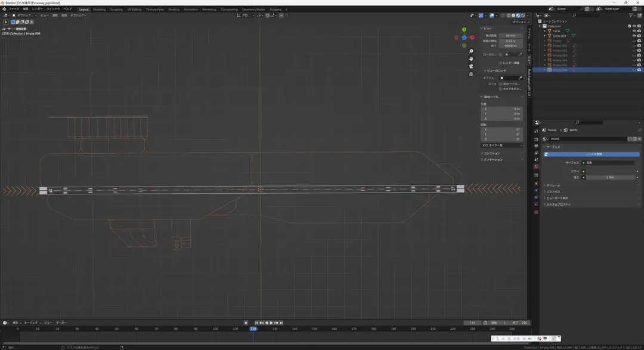The height and width of the screenshot is (350, 644).
Task: Open the Shading workspace tab
Action: (x=174, y=10)
